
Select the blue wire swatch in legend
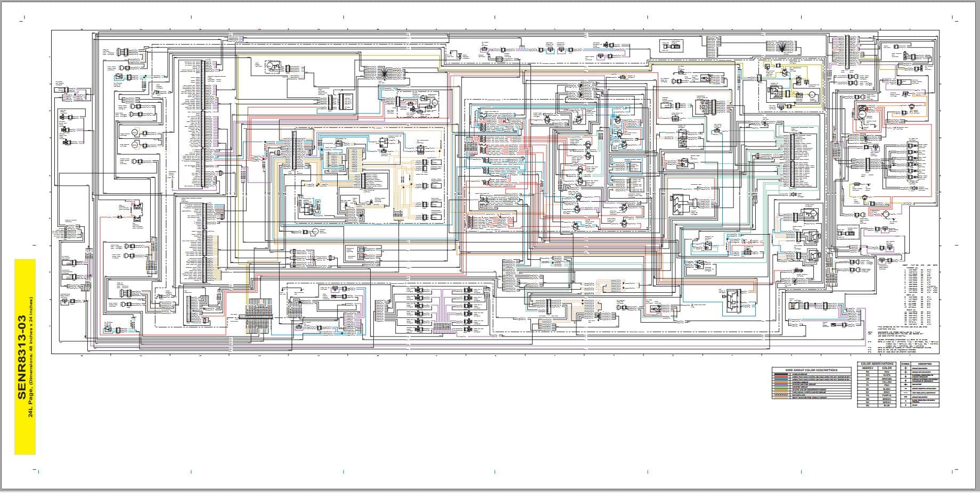[x=781, y=380]
